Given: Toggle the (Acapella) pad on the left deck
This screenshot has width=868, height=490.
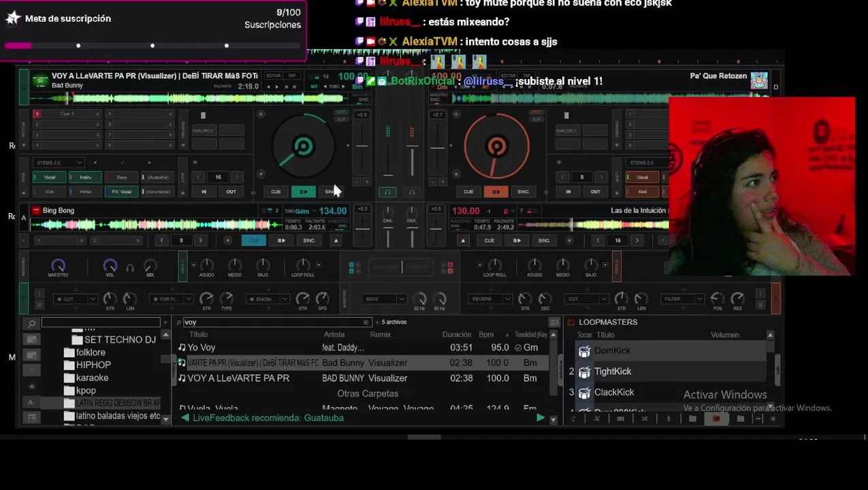Looking at the screenshot, I should coord(157,177).
